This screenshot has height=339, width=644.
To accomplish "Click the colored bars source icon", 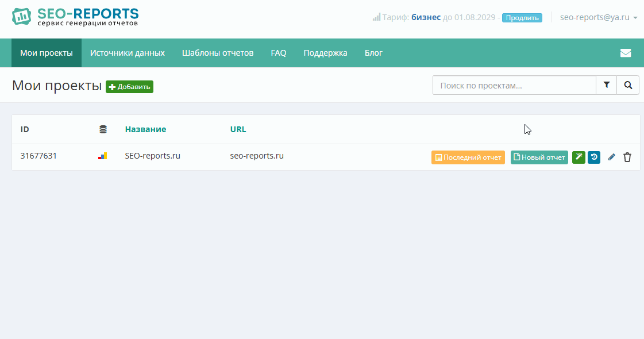I will [103, 156].
